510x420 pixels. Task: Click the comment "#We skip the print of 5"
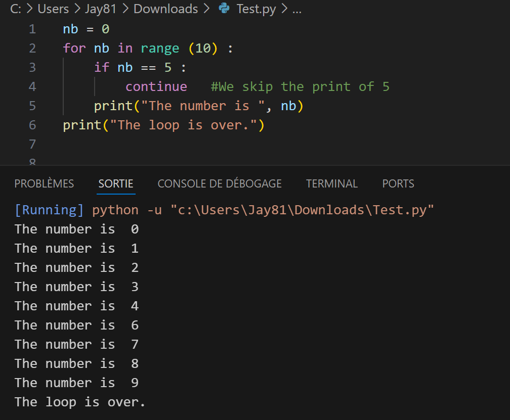pyautogui.click(x=300, y=87)
